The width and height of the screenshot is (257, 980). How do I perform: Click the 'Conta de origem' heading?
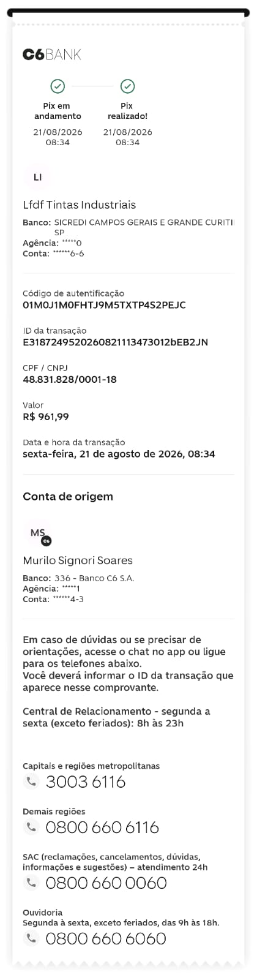(68, 497)
